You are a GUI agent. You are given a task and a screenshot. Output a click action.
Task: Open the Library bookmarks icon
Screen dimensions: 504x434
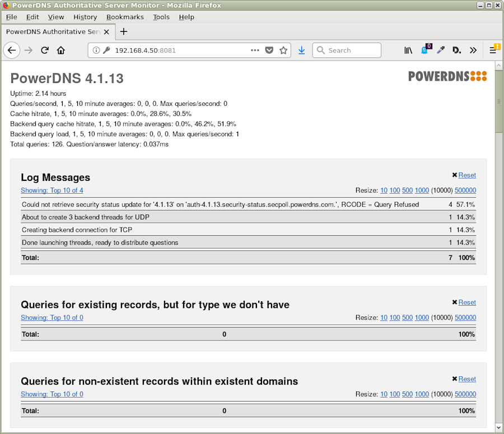[x=408, y=50]
